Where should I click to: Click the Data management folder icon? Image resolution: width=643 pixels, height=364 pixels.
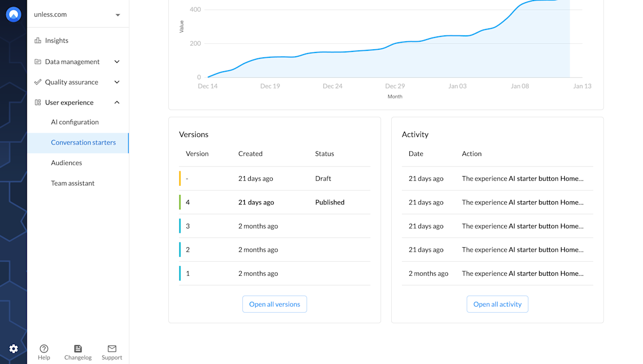(38, 61)
